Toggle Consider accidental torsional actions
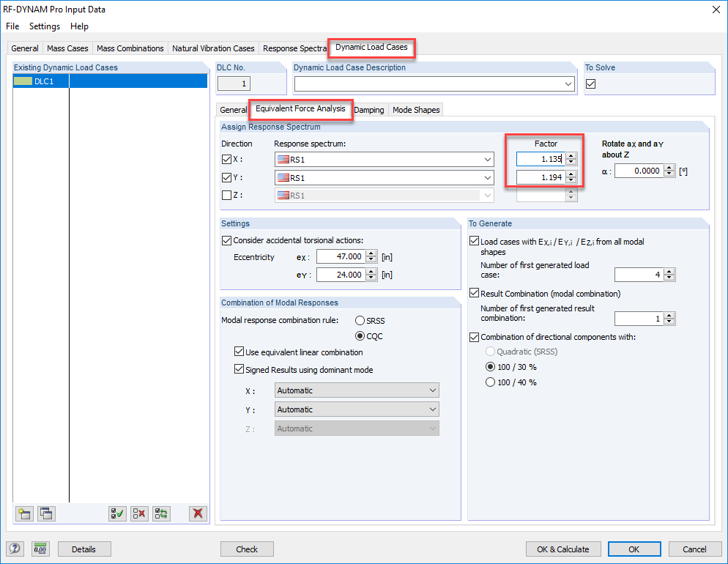This screenshot has width=728, height=564. pyautogui.click(x=226, y=240)
